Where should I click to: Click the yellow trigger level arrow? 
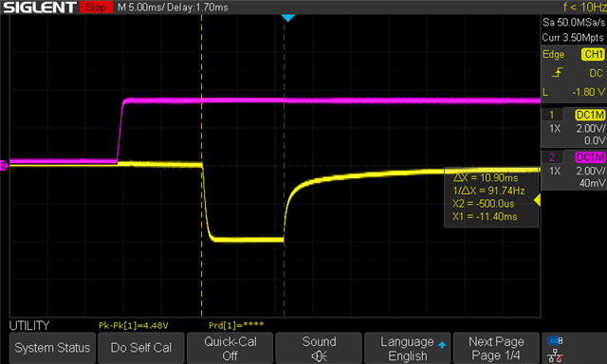(x=538, y=200)
